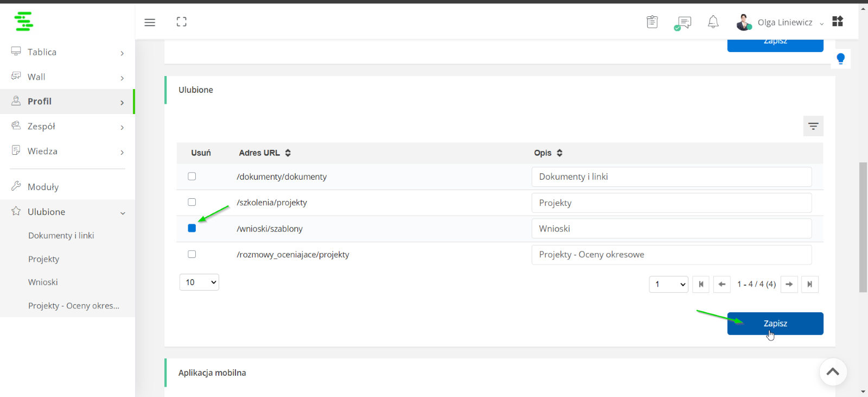868x397 pixels.
Task: Toggle fullscreen mode icon
Action: click(182, 22)
